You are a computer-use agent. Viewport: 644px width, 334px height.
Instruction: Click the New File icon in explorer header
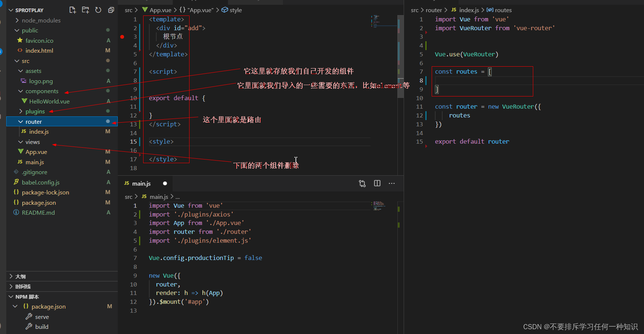point(72,10)
